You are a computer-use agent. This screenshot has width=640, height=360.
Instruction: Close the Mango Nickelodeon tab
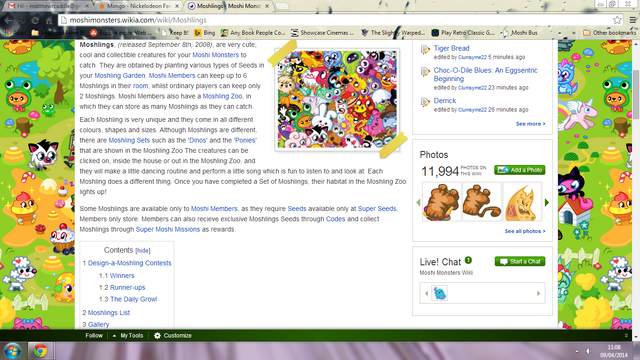[177, 6]
